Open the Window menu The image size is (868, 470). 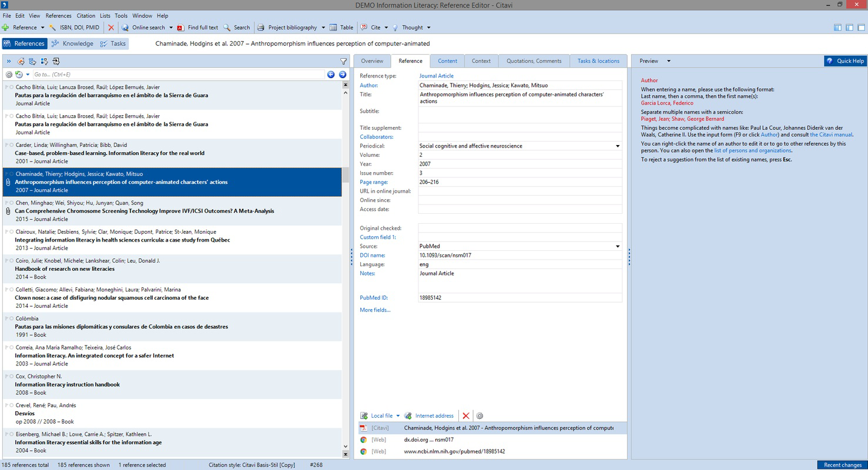(142, 16)
